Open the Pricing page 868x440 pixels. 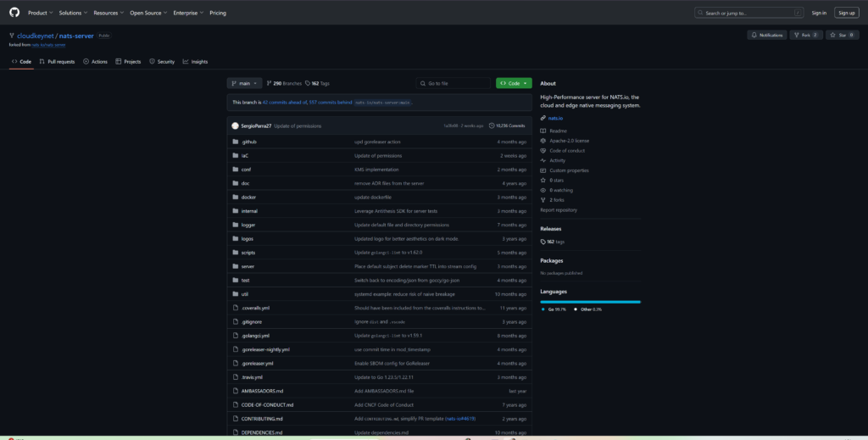point(218,13)
